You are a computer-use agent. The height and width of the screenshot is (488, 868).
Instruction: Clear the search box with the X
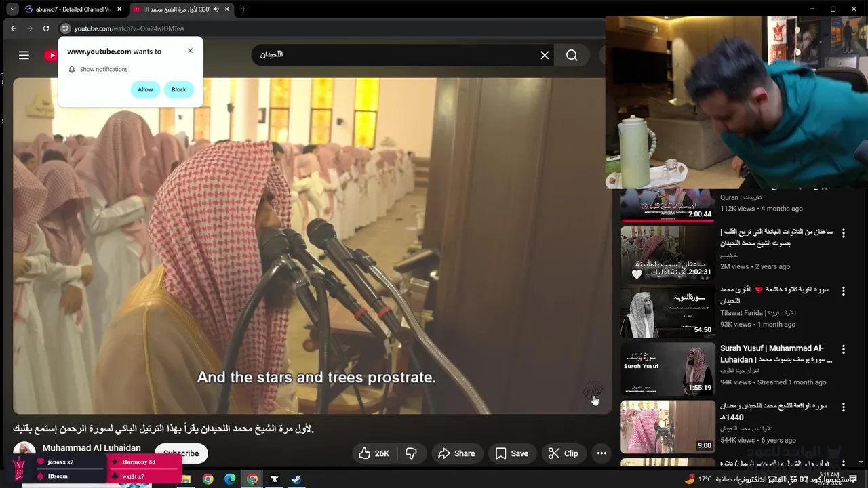(x=545, y=55)
